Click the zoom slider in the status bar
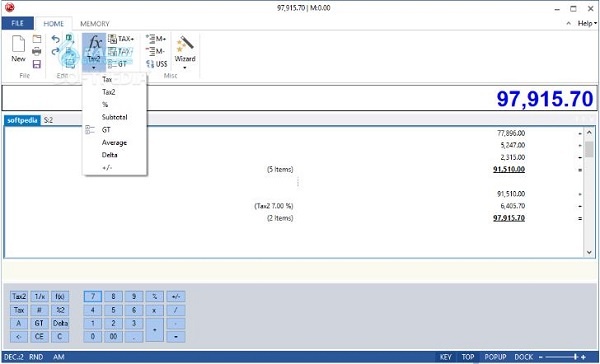 click(562, 357)
